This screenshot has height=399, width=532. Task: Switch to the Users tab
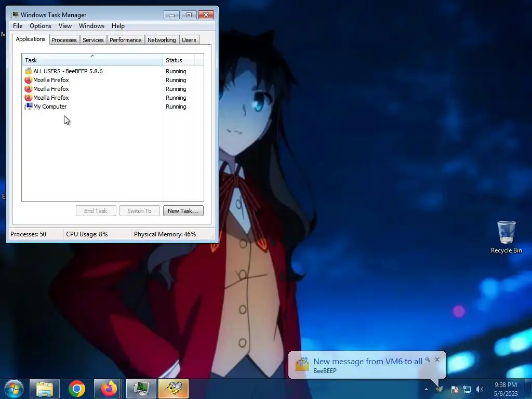point(189,40)
